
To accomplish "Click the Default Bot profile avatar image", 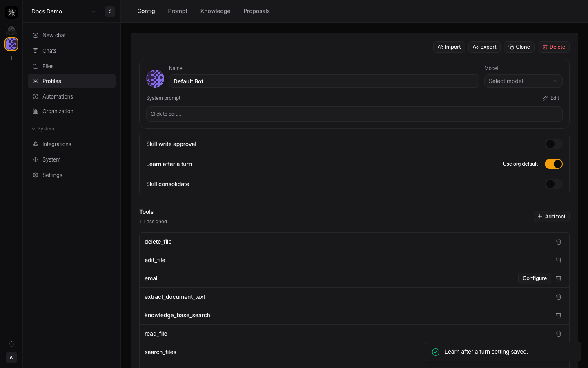I will click(155, 79).
